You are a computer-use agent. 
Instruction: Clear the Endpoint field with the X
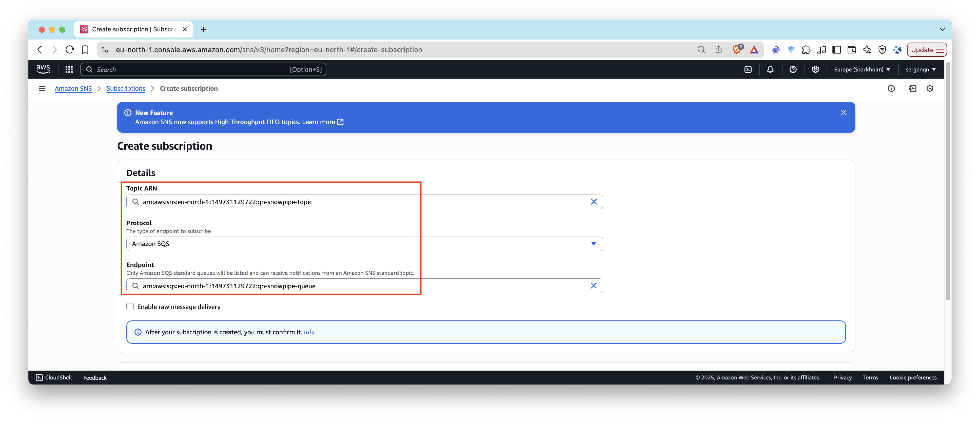[x=594, y=285]
